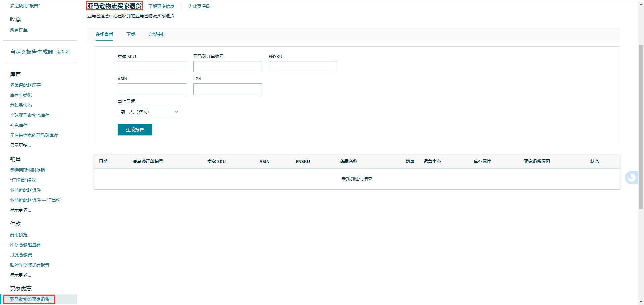Click the 买家退货原因 column header
Viewport: 644px width, 305px height.
[537, 161]
